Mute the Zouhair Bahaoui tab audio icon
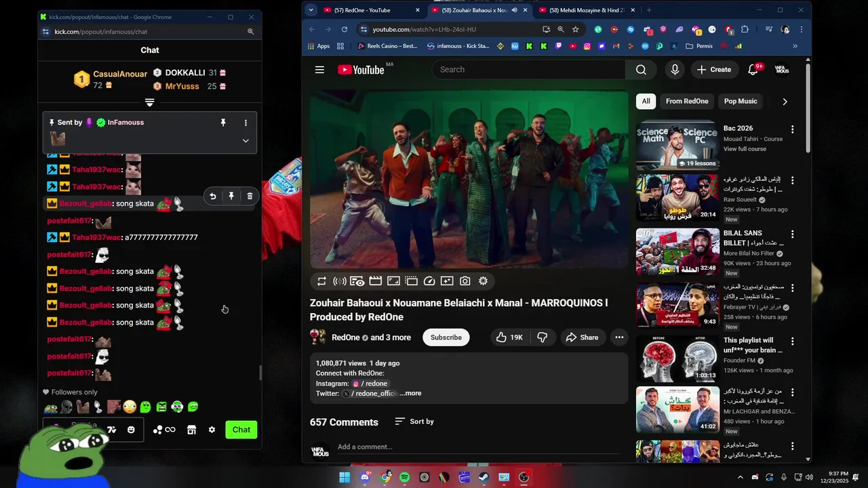This screenshot has height=488, width=868. click(514, 10)
